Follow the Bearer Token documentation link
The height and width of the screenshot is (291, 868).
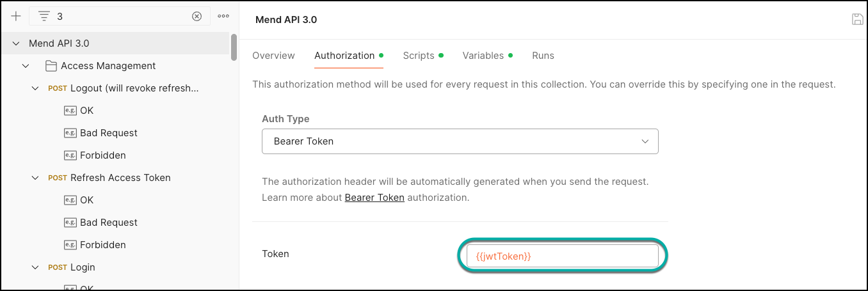coord(374,198)
